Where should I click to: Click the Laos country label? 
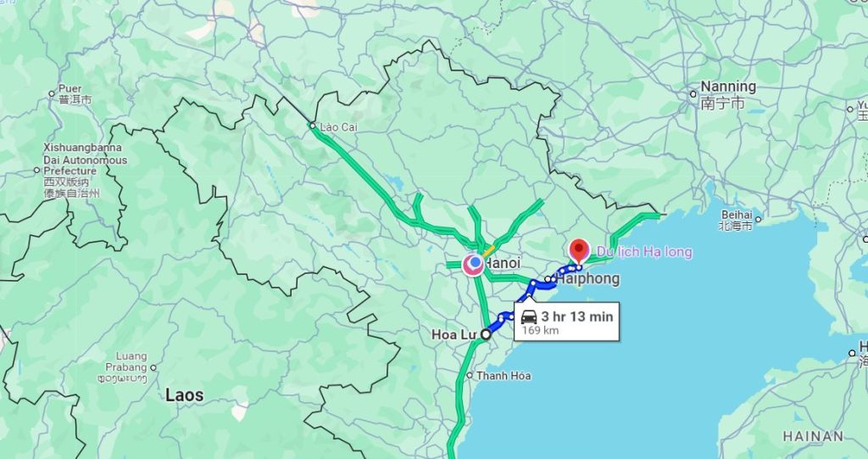[x=184, y=395]
